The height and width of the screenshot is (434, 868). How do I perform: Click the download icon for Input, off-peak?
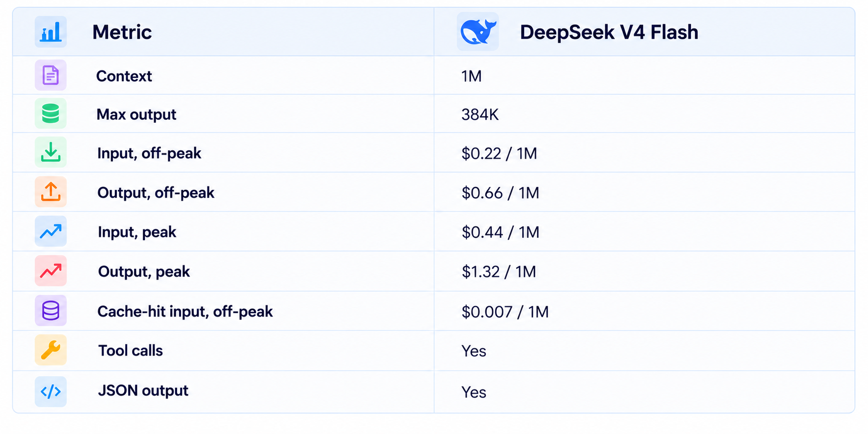coord(50,153)
